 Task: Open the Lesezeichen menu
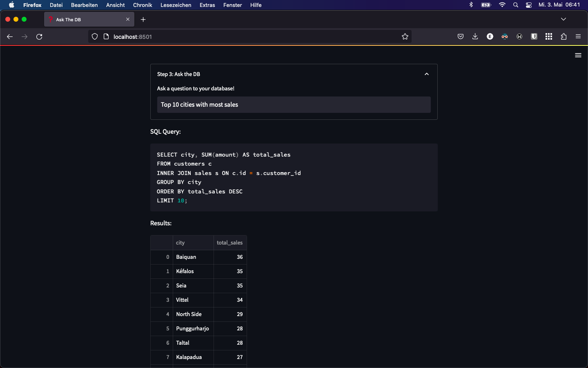point(176,5)
